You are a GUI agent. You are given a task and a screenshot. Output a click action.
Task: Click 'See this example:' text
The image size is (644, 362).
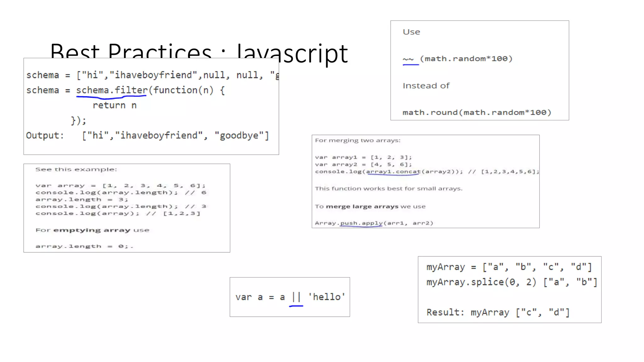point(76,169)
